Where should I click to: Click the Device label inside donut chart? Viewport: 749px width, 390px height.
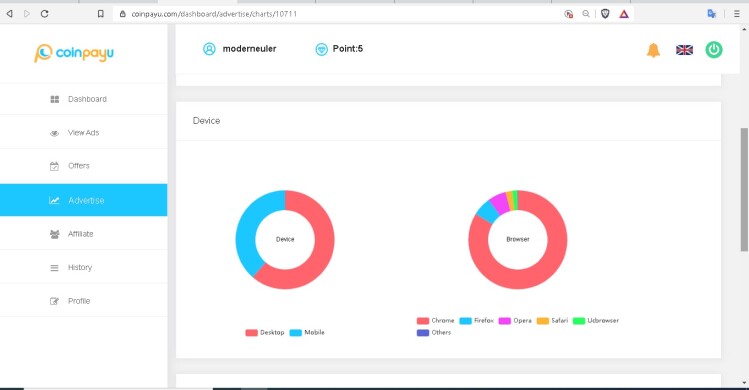click(x=285, y=239)
